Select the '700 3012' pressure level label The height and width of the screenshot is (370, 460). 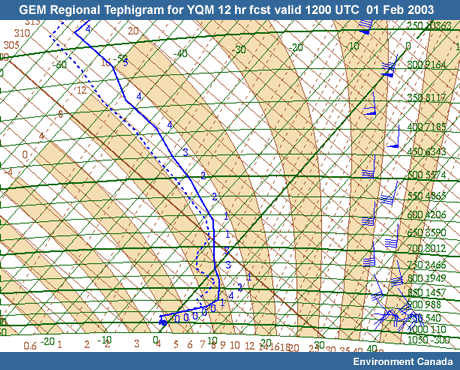427,248
